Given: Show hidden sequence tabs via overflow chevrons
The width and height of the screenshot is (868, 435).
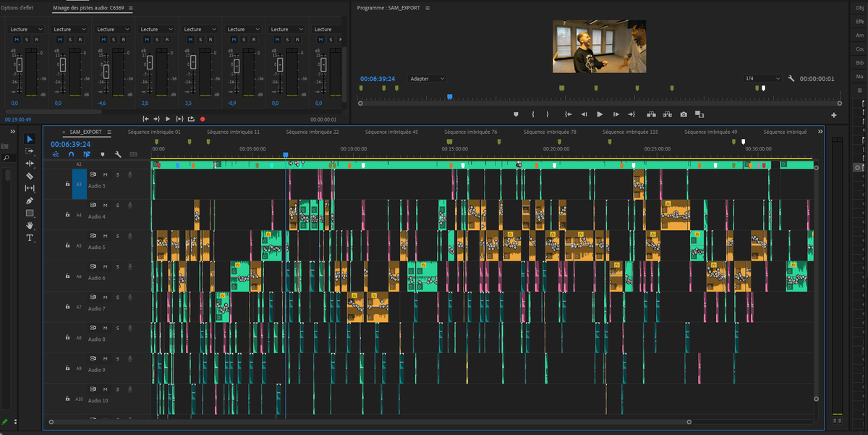Looking at the screenshot, I should coord(820,132).
